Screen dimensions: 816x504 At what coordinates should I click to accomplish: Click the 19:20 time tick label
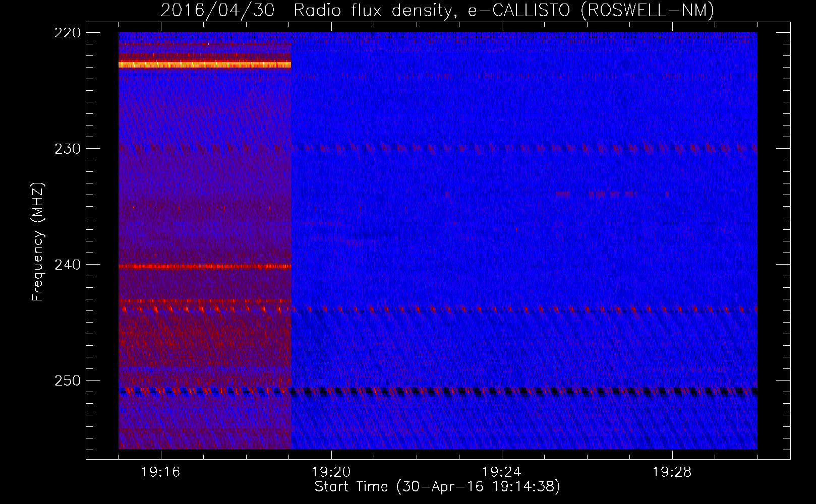[331, 472]
